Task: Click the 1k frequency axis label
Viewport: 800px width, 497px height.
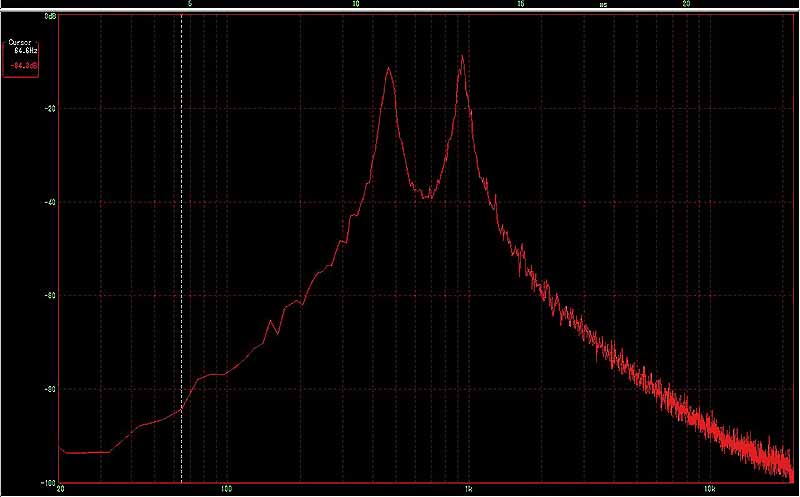Action: [x=468, y=490]
